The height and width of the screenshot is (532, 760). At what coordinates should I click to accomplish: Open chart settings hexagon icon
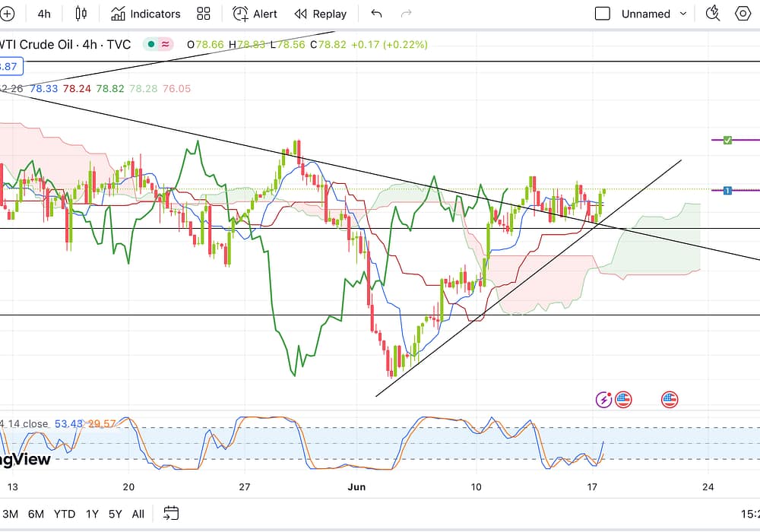[743, 14]
